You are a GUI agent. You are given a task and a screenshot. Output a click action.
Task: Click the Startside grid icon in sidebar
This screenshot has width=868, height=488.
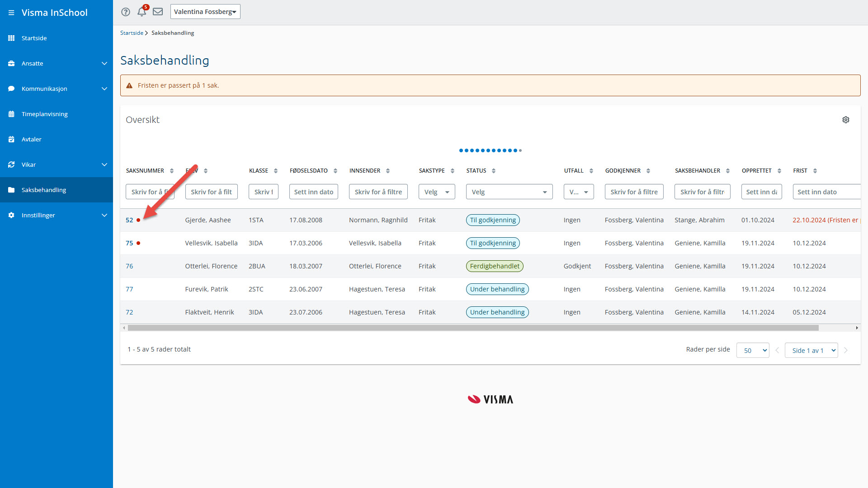pyautogui.click(x=11, y=38)
